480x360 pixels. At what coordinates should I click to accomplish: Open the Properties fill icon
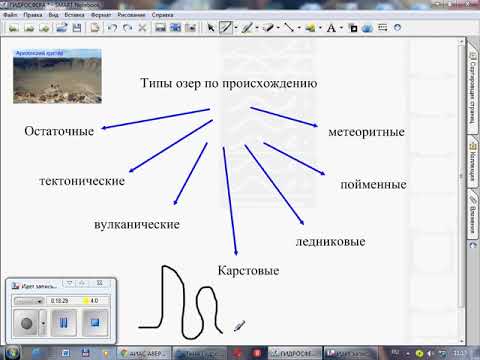click(352, 28)
